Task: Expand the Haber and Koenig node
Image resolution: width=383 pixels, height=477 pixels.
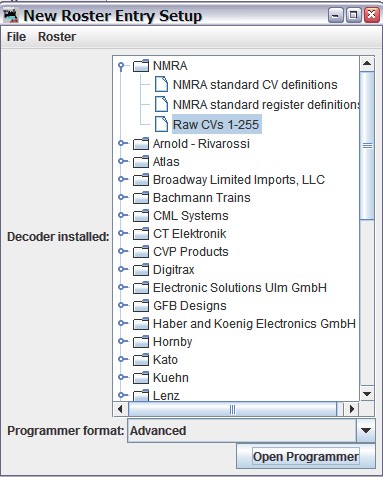Action: [123, 323]
